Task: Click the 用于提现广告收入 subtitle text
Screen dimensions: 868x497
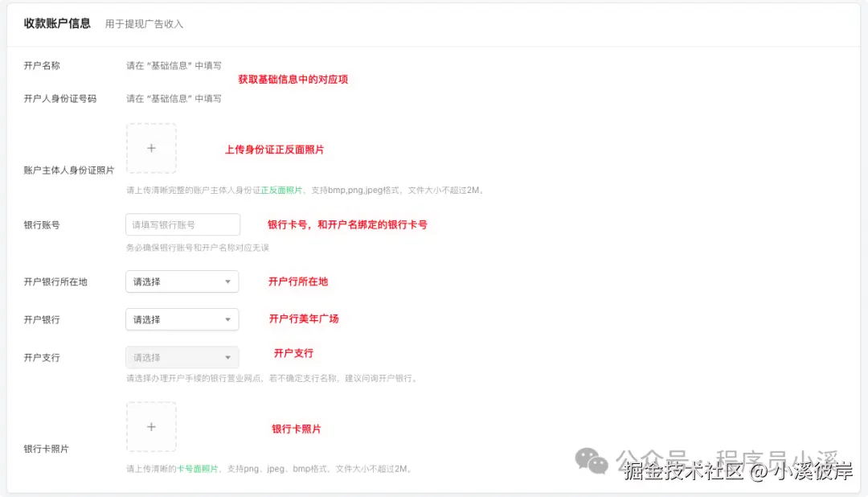Action: click(142, 24)
